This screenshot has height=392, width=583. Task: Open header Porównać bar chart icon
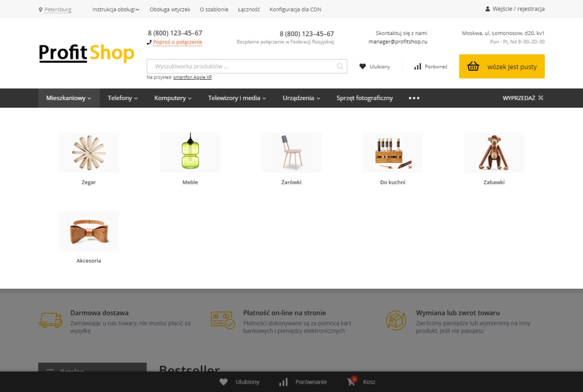[x=418, y=66]
